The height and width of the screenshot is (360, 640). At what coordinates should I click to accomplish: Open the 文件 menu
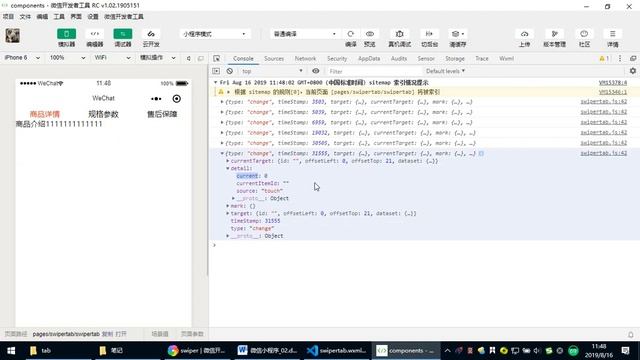[x=25, y=17]
